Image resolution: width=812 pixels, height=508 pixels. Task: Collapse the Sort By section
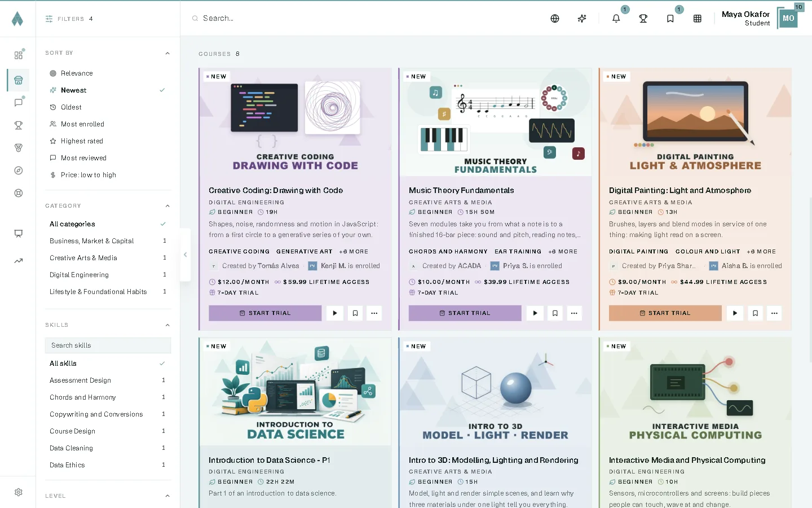click(x=167, y=53)
